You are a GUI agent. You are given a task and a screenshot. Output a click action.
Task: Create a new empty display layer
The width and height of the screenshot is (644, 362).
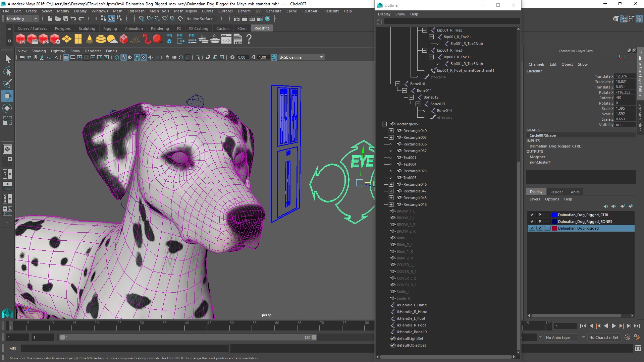click(x=623, y=206)
